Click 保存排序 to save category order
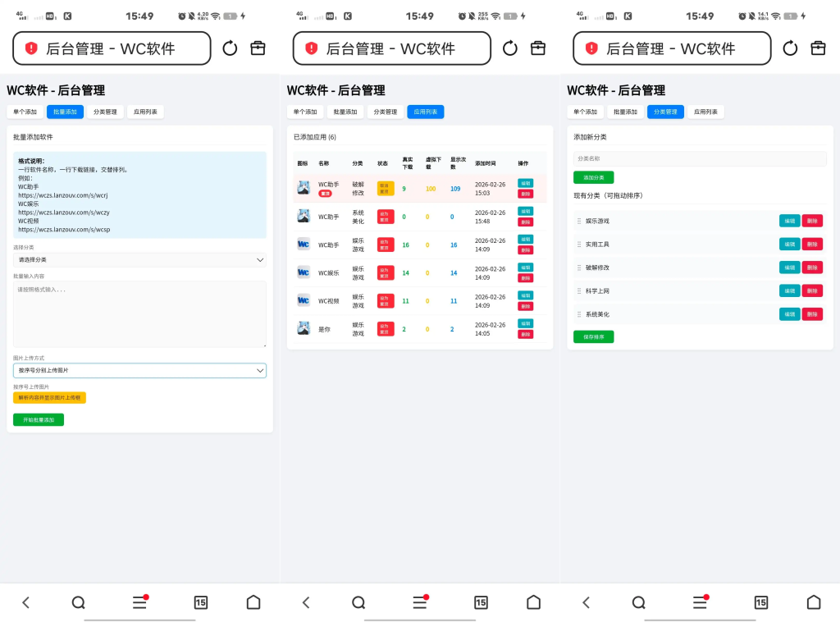The height and width of the screenshot is (622, 840). point(593,336)
